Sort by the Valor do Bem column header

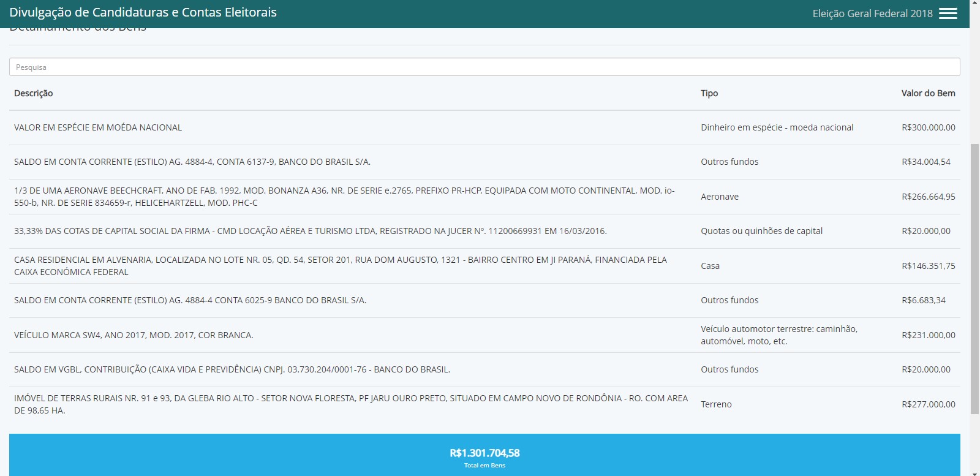pos(927,93)
